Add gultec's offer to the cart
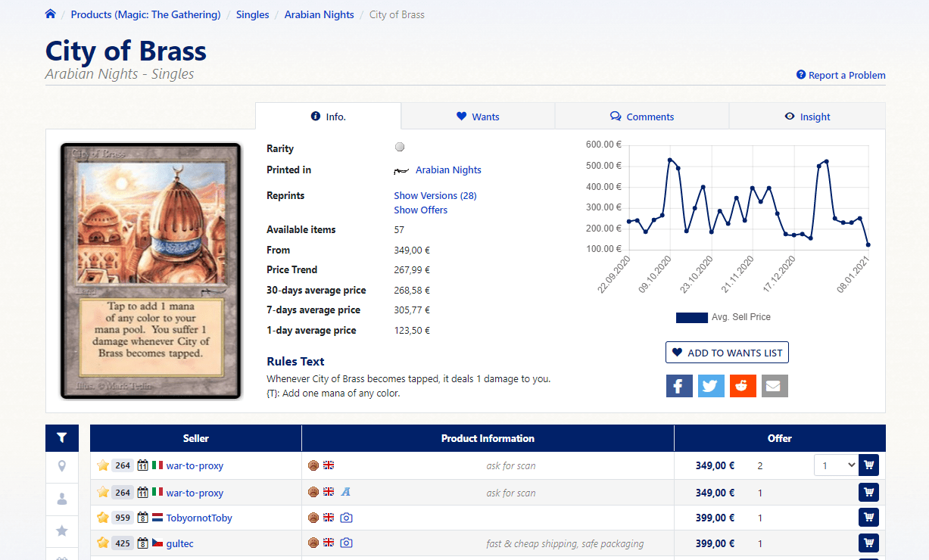The image size is (929, 560). pyautogui.click(x=868, y=543)
